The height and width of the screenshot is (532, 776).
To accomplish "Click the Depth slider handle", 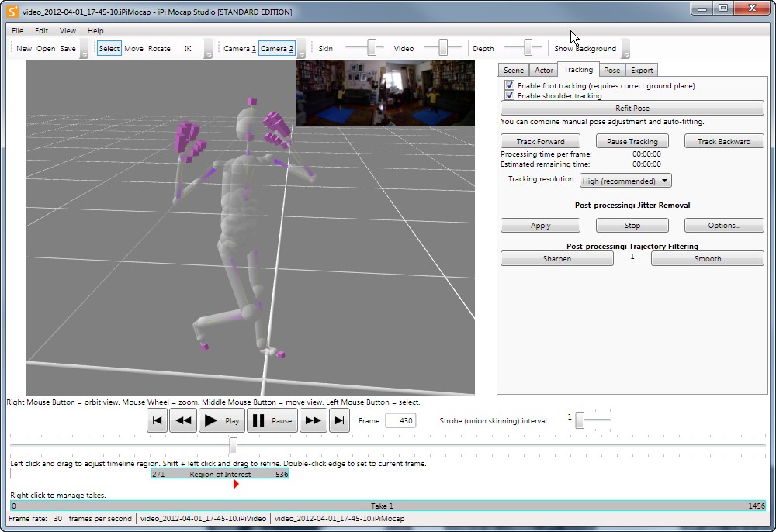I will 528,47.
